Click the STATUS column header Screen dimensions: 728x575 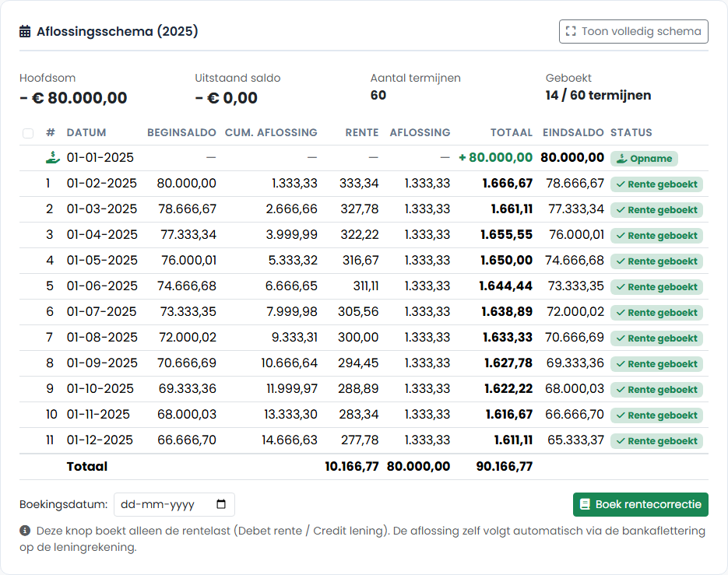[x=631, y=133]
